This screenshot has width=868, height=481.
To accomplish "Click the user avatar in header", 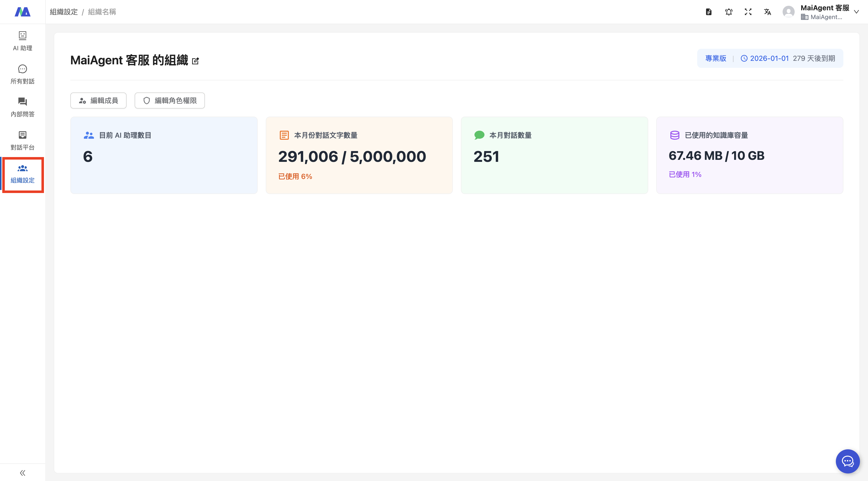I will [788, 12].
